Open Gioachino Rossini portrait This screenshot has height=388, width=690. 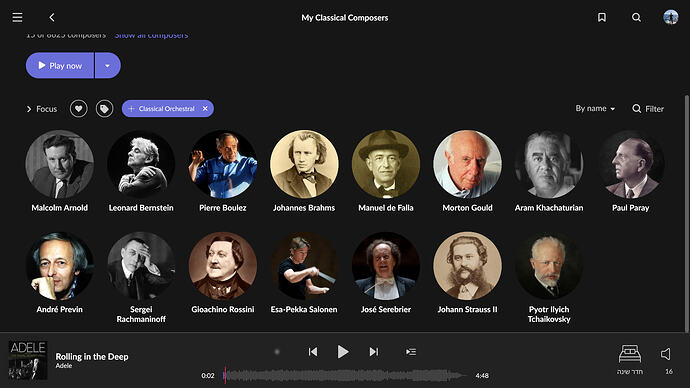coord(223,266)
